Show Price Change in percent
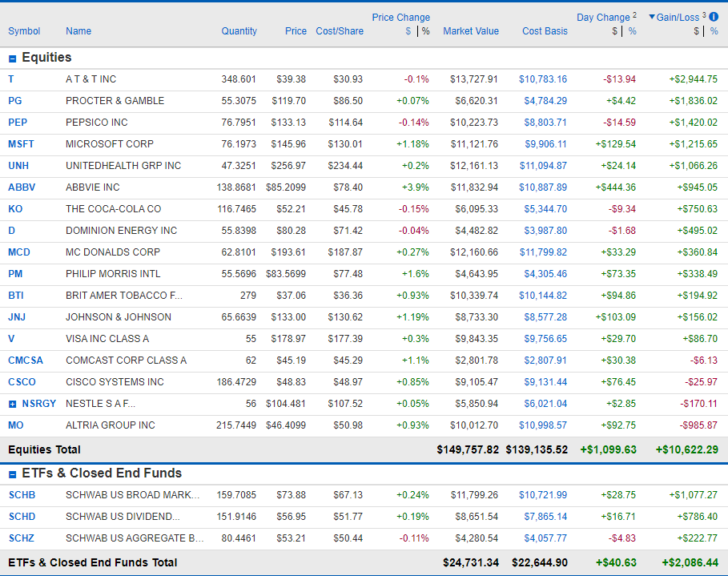This screenshot has width=728, height=576. (426, 31)
